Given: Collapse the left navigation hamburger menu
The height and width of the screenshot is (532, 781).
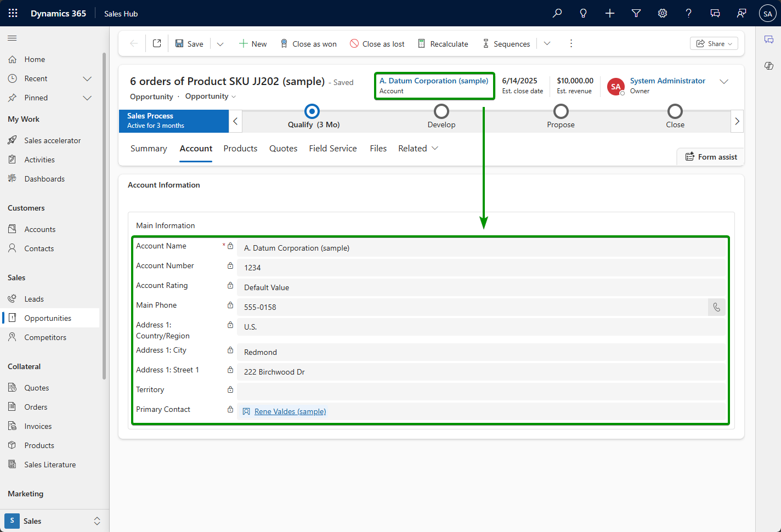Looking at the screenshot, I should 12,38.
